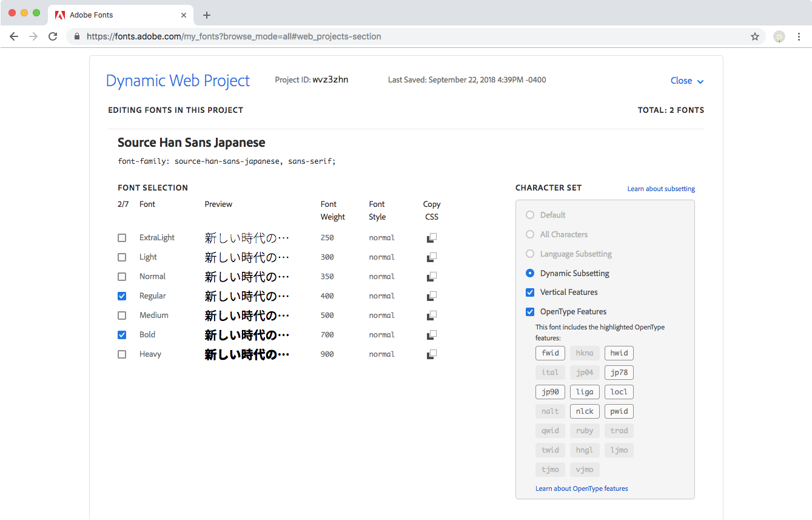The height and width of the screenshot is (520, 812).
Task: Enable the Medium font checkbox
Action: click(122, 316)
